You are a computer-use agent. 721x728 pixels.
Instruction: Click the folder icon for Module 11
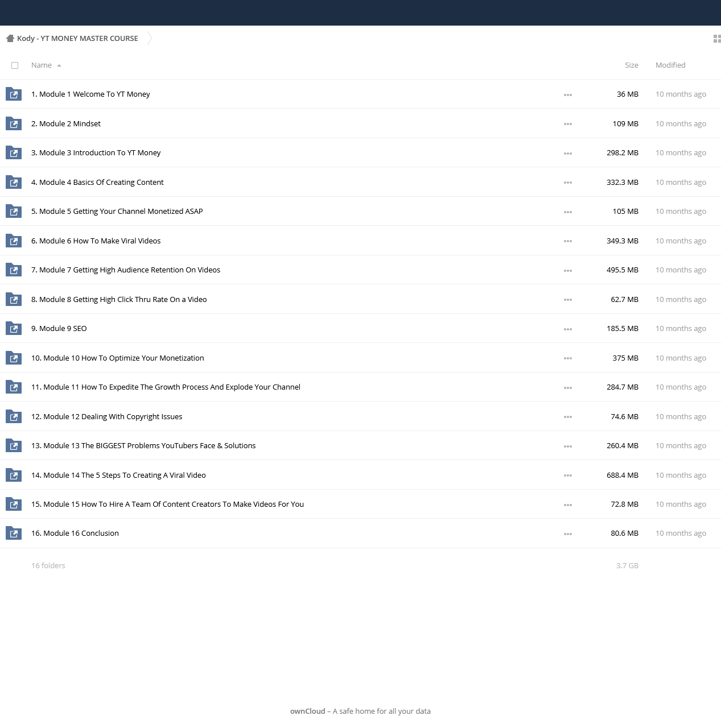14,387
